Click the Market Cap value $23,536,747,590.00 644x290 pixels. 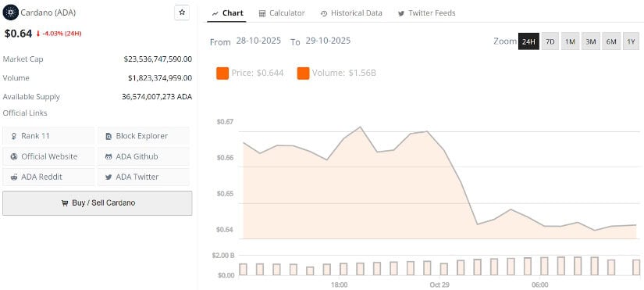(158, 59)
